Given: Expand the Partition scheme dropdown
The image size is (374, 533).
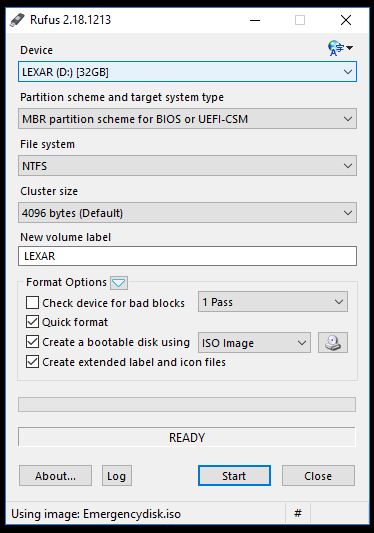Looking at the screenshot, I should coord(187,119).
